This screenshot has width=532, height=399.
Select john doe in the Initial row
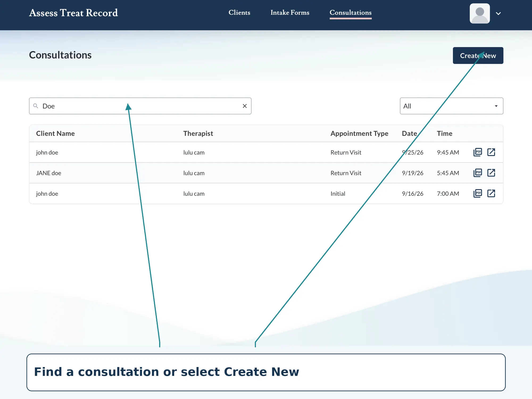(x=47, y=194)
